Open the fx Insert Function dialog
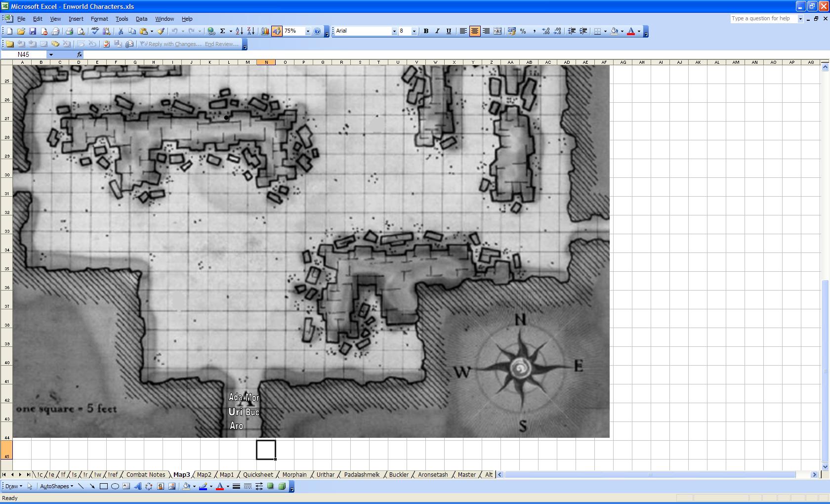The width and height of the screenshot is (830, 504). point(80,55)
